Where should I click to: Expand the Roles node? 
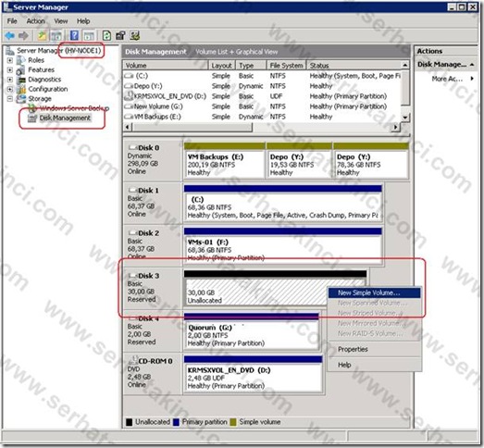point(10,60)
